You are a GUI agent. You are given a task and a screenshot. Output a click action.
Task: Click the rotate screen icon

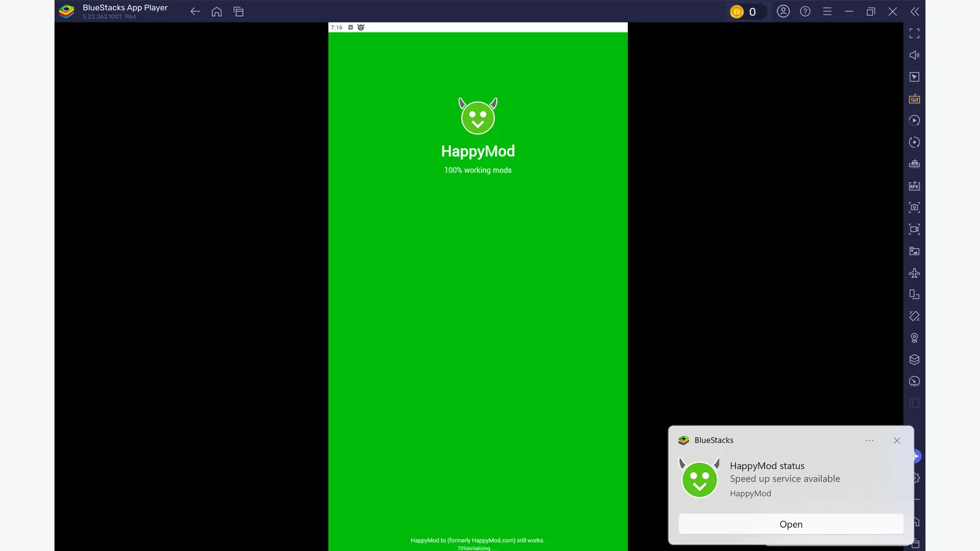point(914,317)
